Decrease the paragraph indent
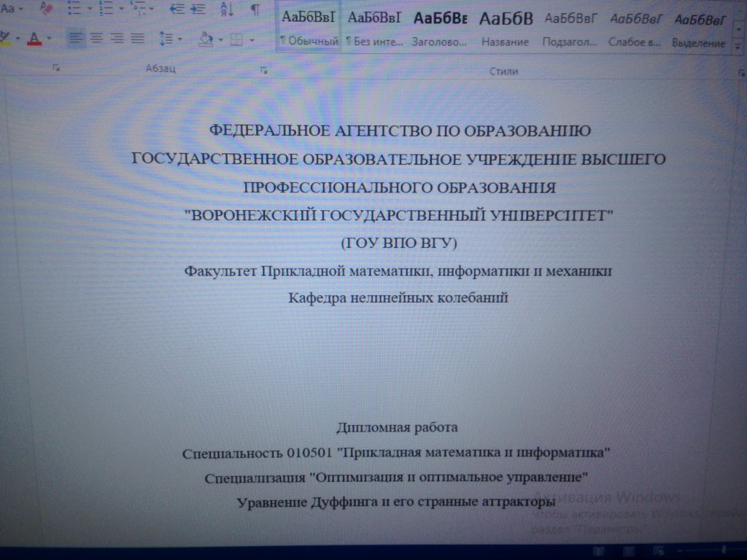Viewport: 747px width, 560px height. pyautogui.click(x=177, y=9)
